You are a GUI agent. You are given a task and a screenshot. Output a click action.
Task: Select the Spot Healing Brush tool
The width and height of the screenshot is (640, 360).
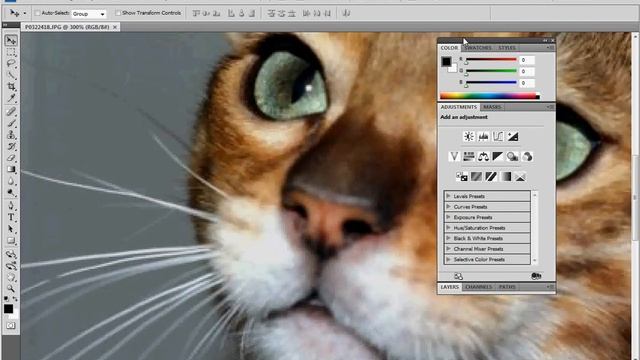(x=11, y=111)
